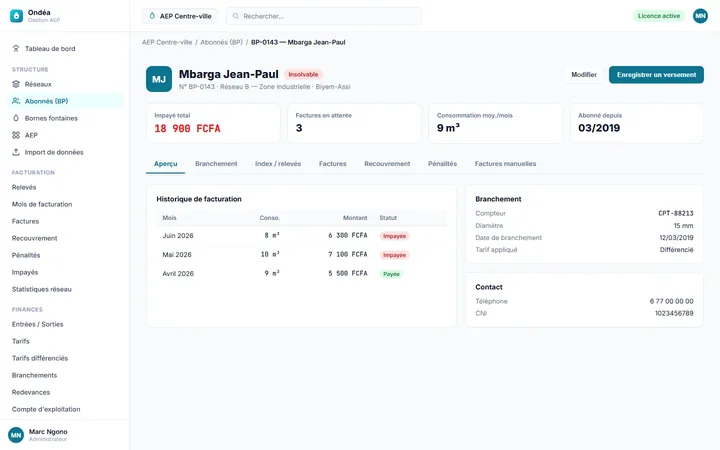Open Impayés in sidebar
Screen dimensions: 720x450
pos(25,272)
